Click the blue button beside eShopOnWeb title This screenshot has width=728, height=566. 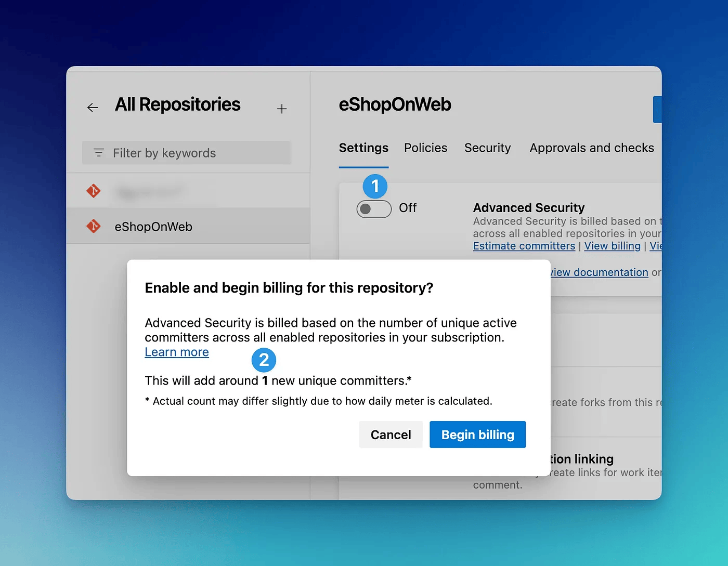click(x=657, y=110)
